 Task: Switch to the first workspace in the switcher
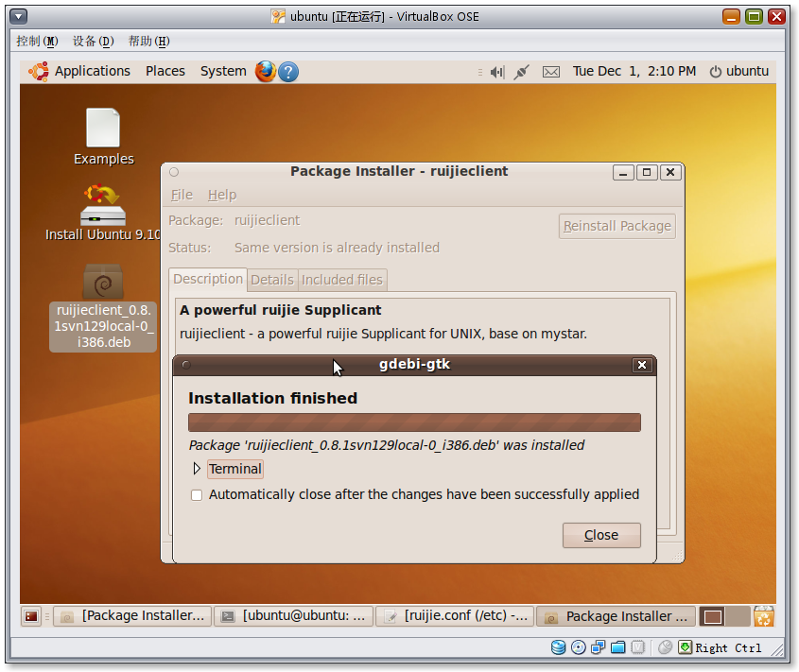pos(712,616)
